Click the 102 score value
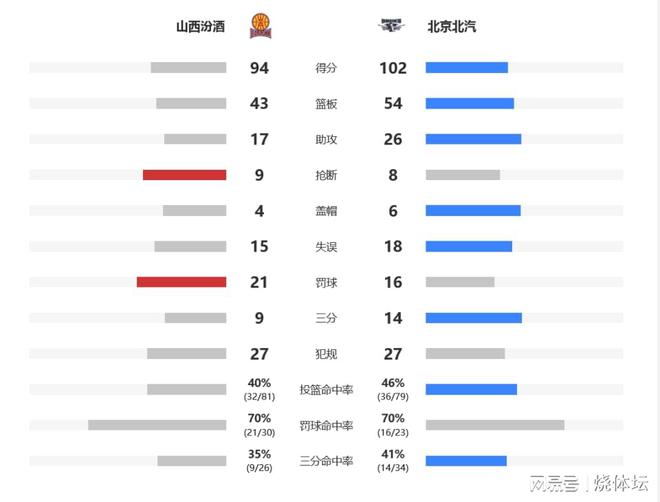The width and height of the screenshot is (660, 502). click(393, 68)
